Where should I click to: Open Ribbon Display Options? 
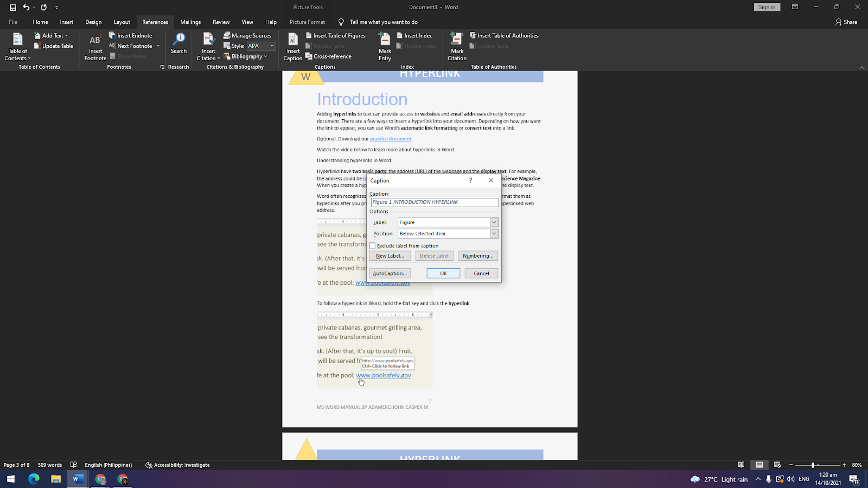(x=795, y=7)
